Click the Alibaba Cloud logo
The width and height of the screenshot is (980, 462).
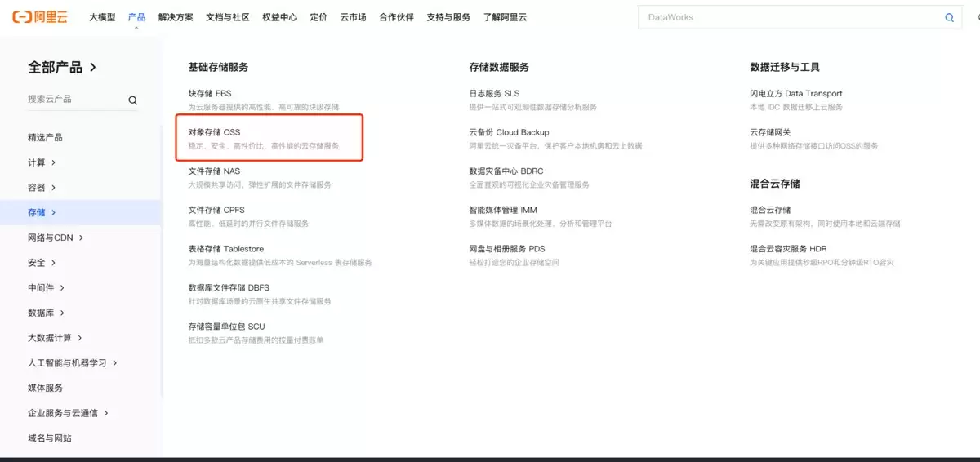point(42,17)
